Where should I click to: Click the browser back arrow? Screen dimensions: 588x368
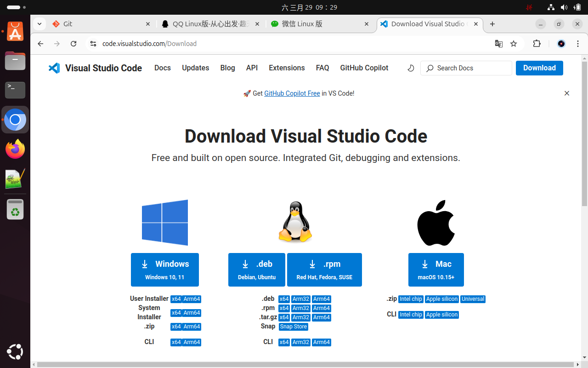[x=40, y=44]
